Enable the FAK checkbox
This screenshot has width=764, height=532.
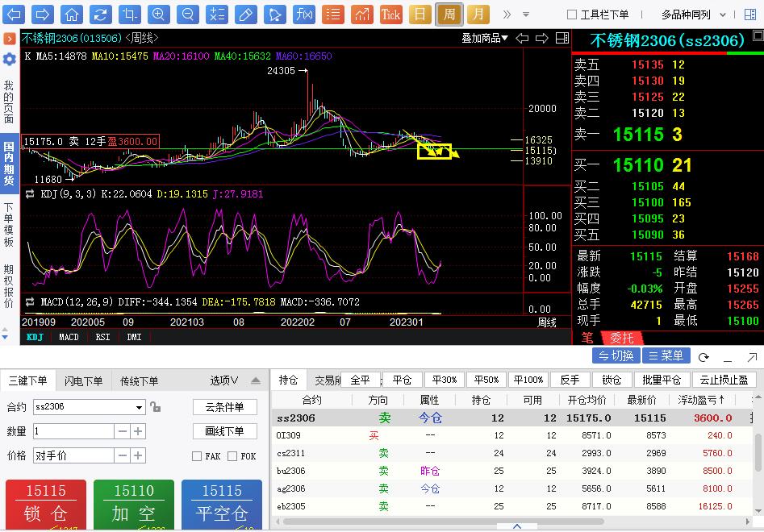197,456
